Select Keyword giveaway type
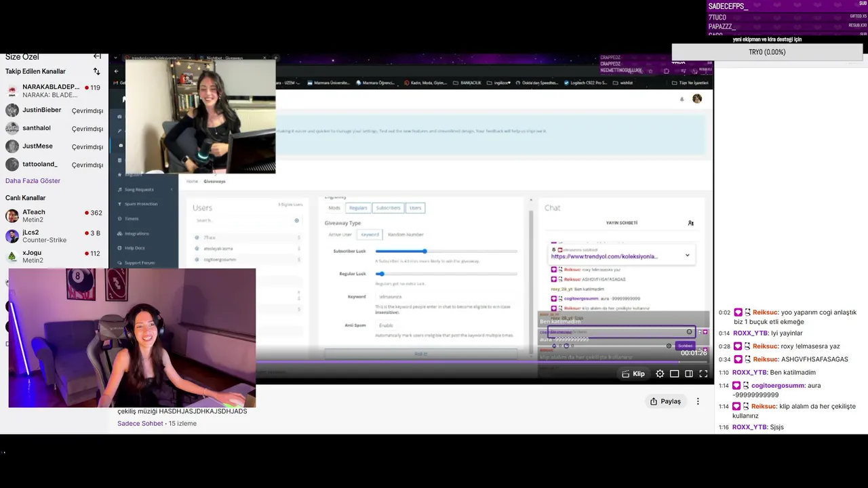This screenshot has height=488, width=868. coord(370,235)
